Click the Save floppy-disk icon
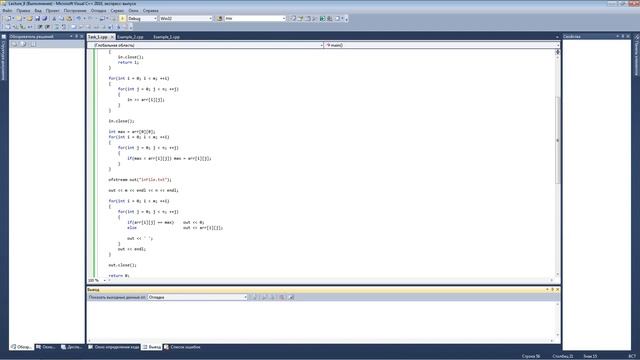The image size is (640, 360). tap(37, 18)
